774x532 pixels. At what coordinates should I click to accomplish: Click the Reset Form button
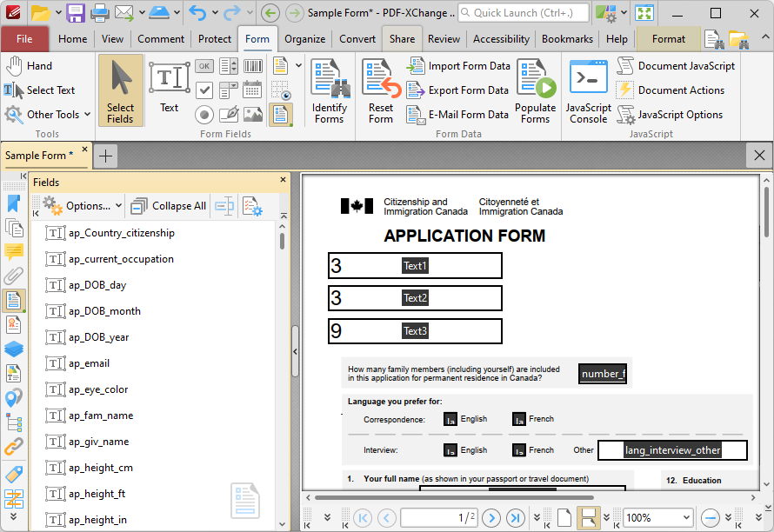381,90
